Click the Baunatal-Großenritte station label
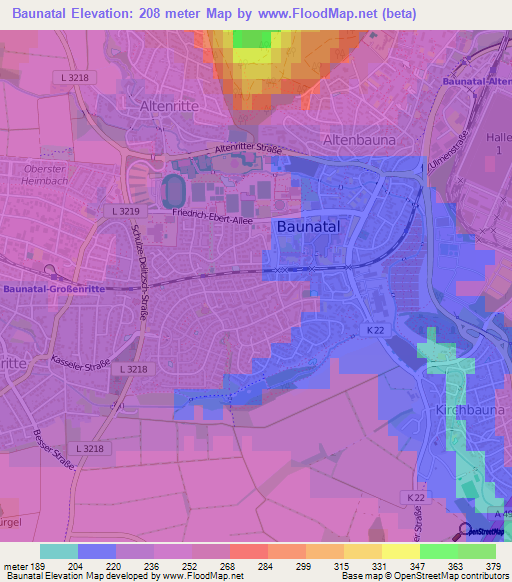The width and height of the screenshot is (512, 582). (54, 289)
